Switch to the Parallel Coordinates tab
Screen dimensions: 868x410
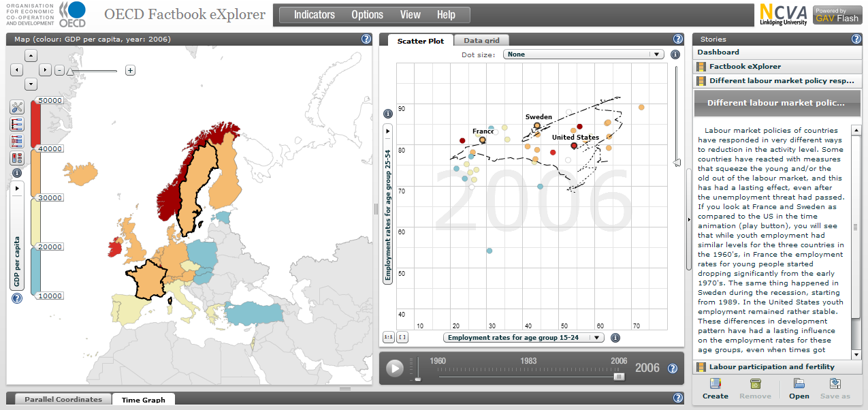click(63, 400)
